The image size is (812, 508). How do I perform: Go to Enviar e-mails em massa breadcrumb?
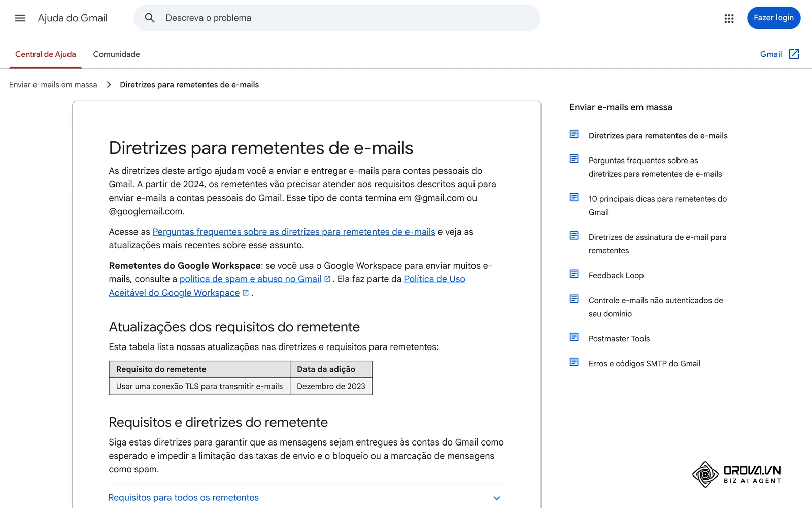click(x=53, y=85)
